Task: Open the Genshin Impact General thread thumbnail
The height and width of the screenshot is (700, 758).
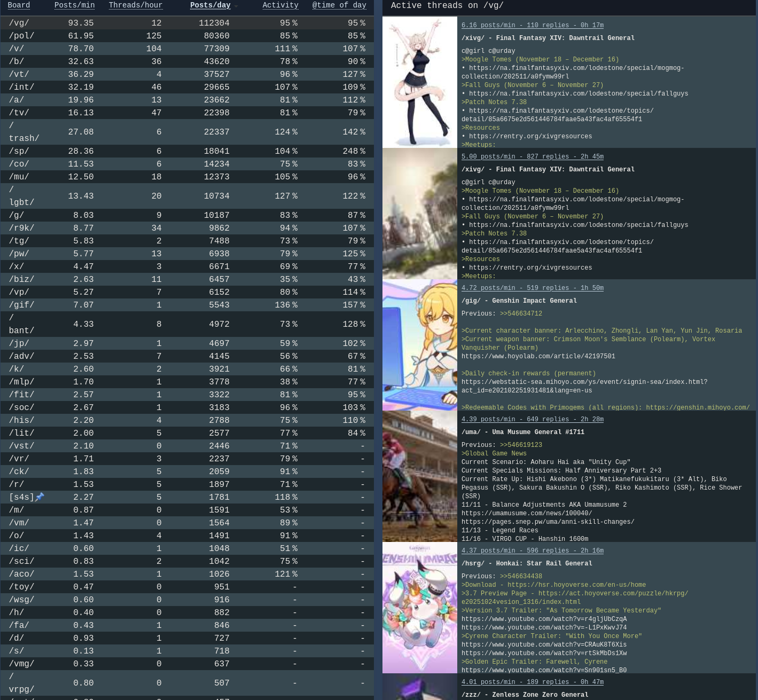Action: click(x=420, y=345)
